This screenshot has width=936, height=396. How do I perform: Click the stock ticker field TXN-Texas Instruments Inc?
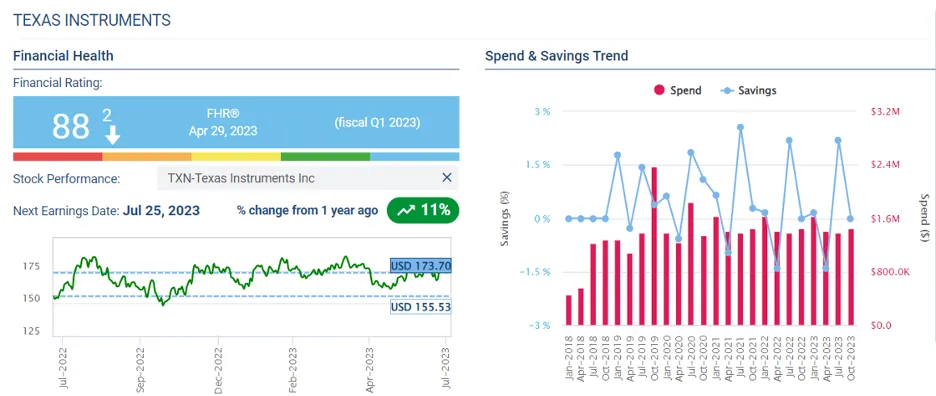(x=308, y=178)
